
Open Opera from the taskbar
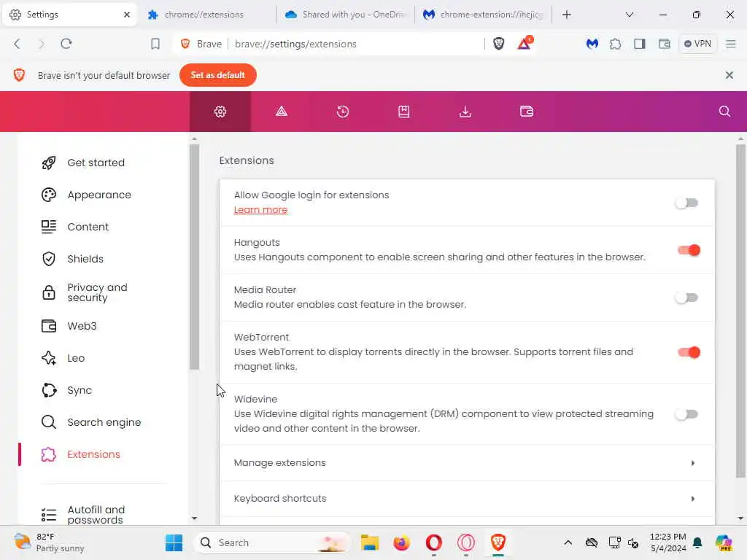tap(433, 542)
